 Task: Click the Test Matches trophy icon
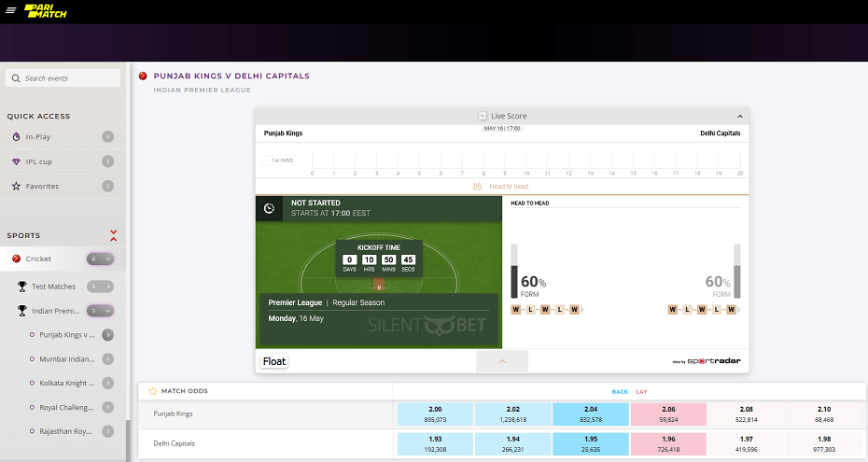(x=22, y=286)
